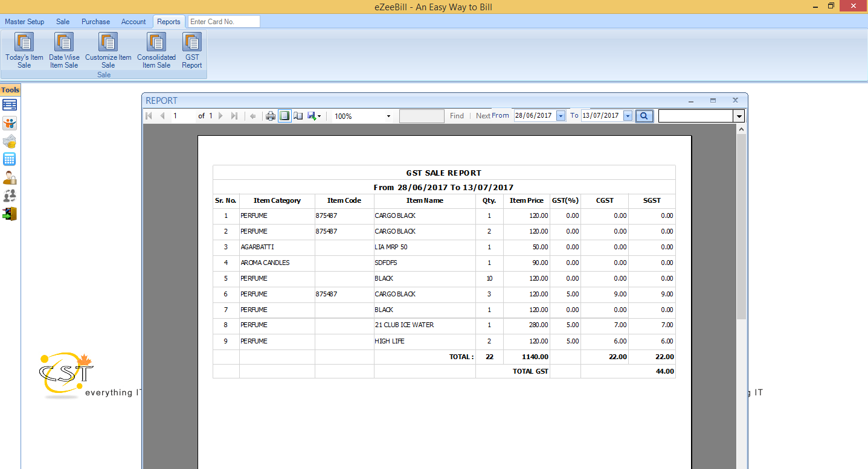Click item name 21 CLUB ICE WATER
Image resolution: width=868 pixels, height=469 pixels.
pyautogui.click(x=404, y=325)
